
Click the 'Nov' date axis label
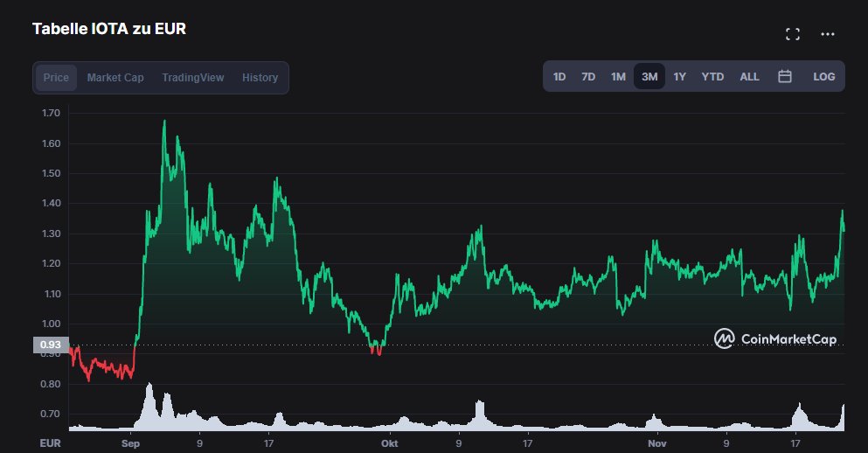[657, 443]
